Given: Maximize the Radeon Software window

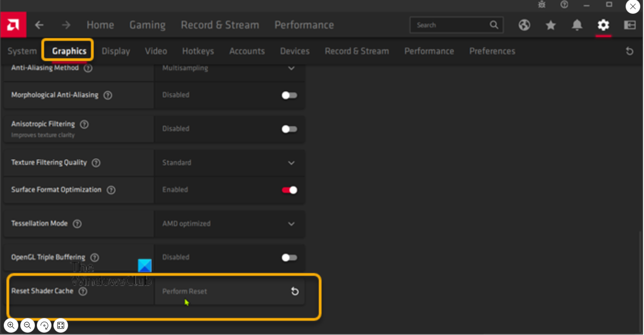Looking at the screenshot, I should point(609,5).
